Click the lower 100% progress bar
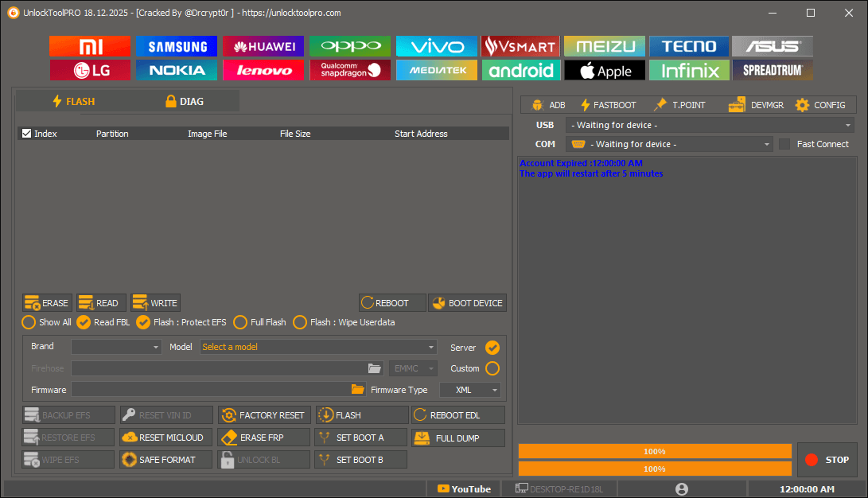Screen dimensions: 868x498 pyautogui.click(x=655, y=469)
